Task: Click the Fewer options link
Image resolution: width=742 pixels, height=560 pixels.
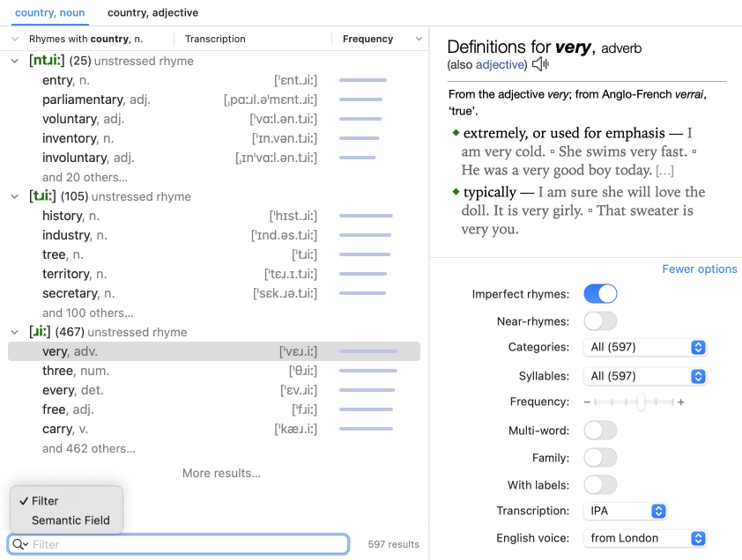Action: [699, 269]
